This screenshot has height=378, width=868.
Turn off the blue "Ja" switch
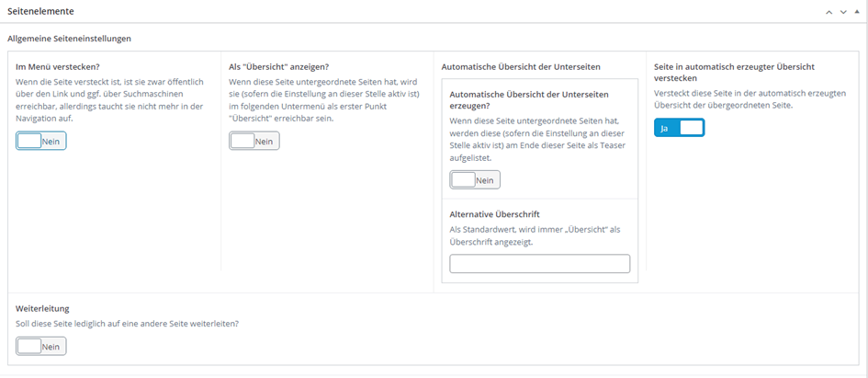(679, 129)
